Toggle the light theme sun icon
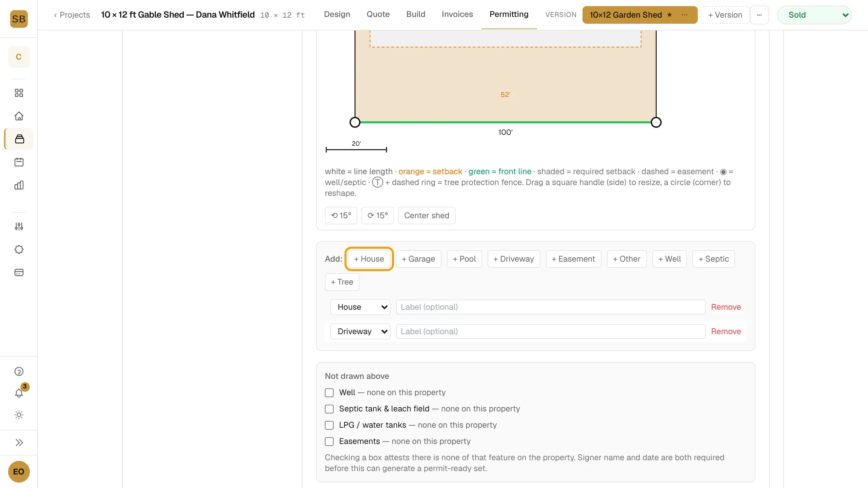868x488 pixels. click(x=19, y=415)
